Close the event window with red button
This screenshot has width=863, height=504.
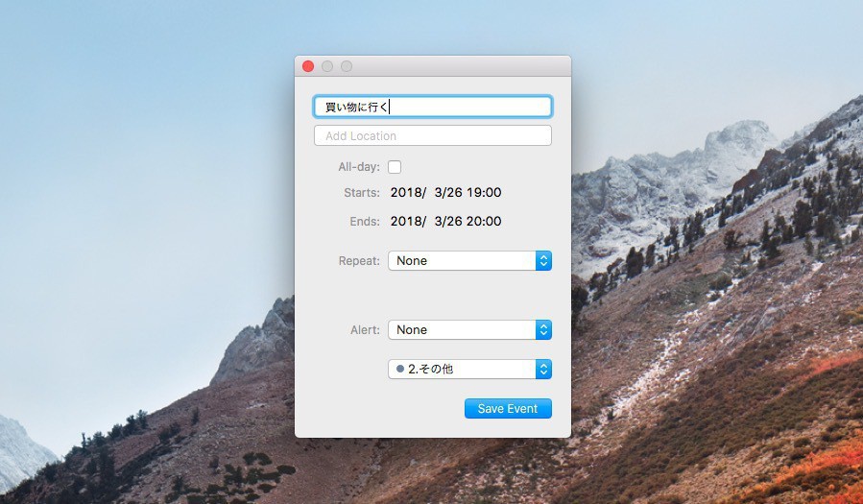[308, 66]
